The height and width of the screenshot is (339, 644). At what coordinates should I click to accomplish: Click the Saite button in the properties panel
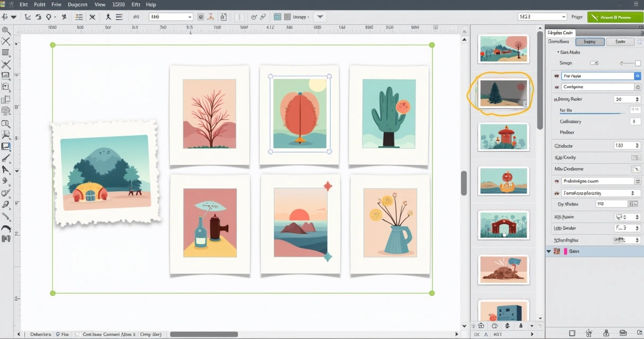click(x=620, y=41)
